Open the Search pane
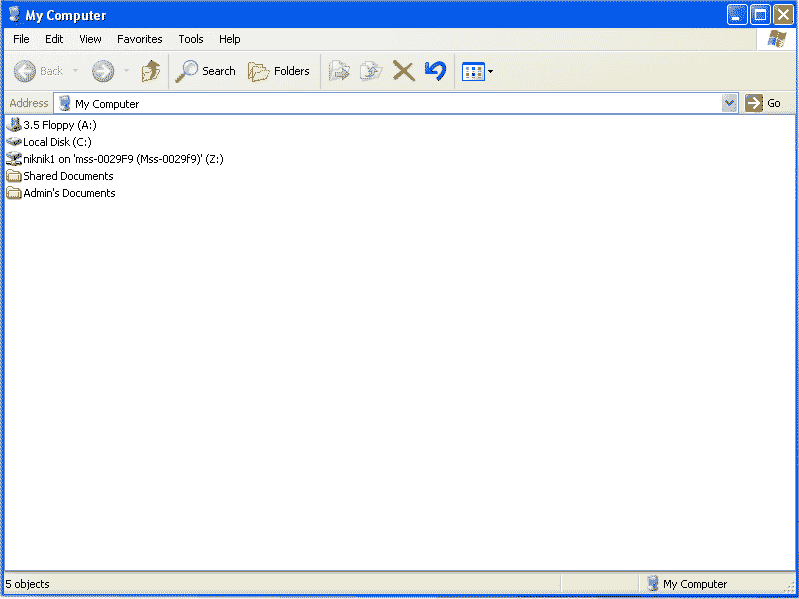Image resolution: width=799 pixels, height=599 pixels. [x=205, y=71]
